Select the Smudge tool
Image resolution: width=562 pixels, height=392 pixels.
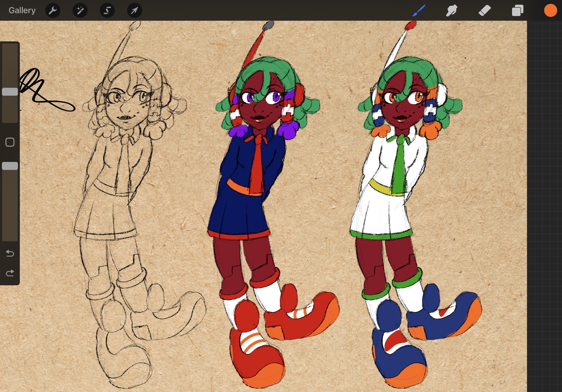[x=452, y=11]
